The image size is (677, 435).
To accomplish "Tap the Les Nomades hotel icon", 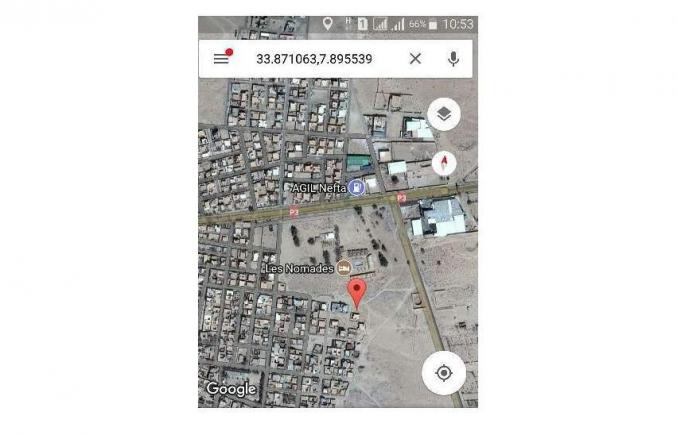I will click(344, 268).
